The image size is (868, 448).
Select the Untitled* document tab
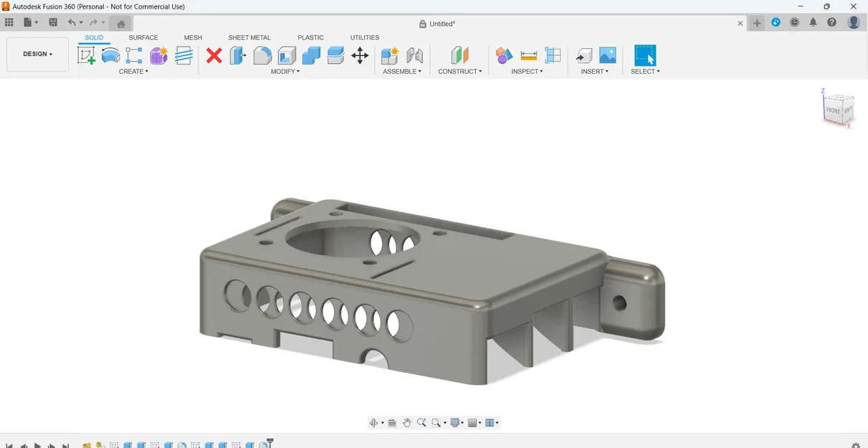[437, 24]
